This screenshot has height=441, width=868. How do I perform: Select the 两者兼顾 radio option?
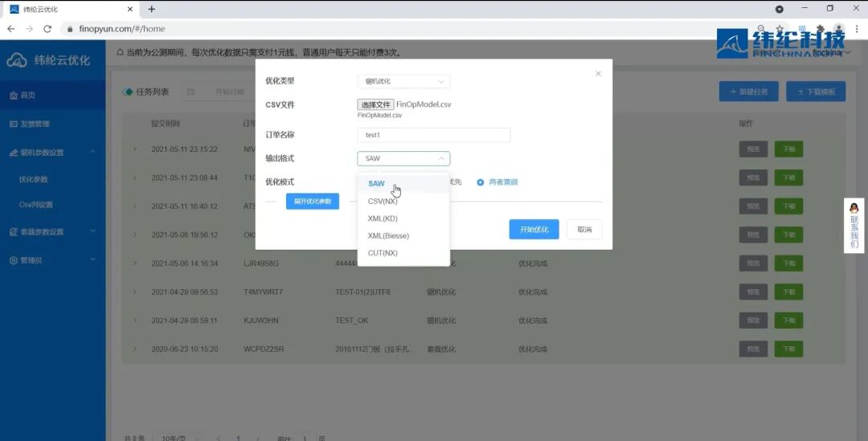click(497, 182)
